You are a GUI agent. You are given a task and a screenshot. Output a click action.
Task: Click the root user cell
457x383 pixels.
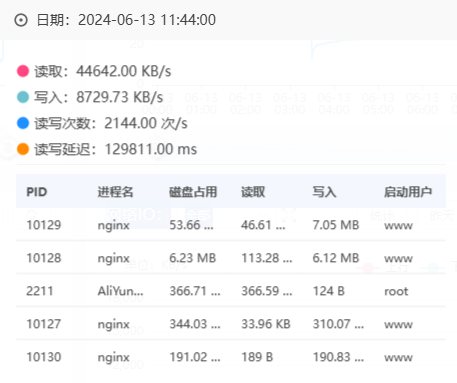coord(396,291)
